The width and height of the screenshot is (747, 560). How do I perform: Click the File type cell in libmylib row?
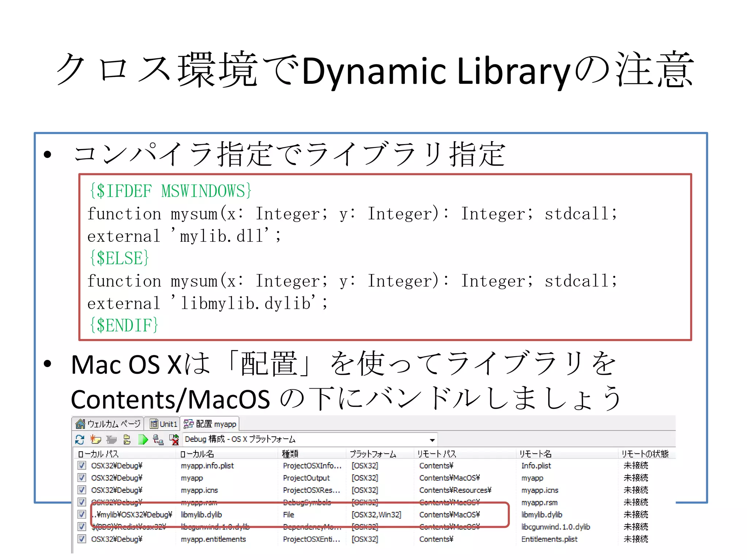point(288,514)
